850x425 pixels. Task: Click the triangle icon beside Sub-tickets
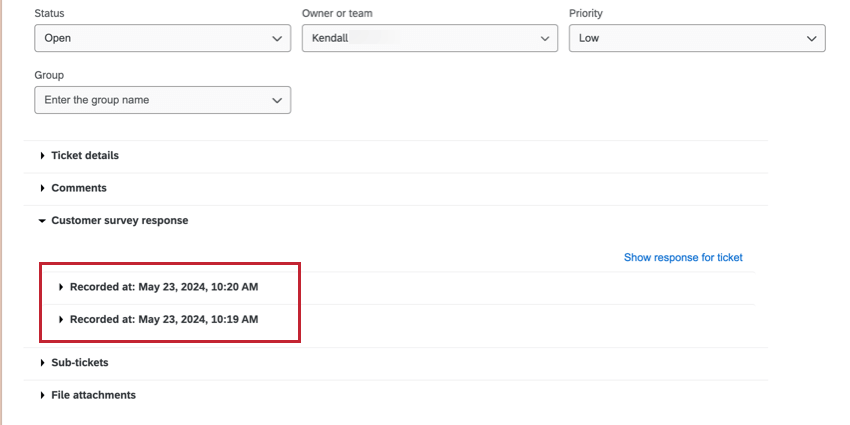[43, 363]
